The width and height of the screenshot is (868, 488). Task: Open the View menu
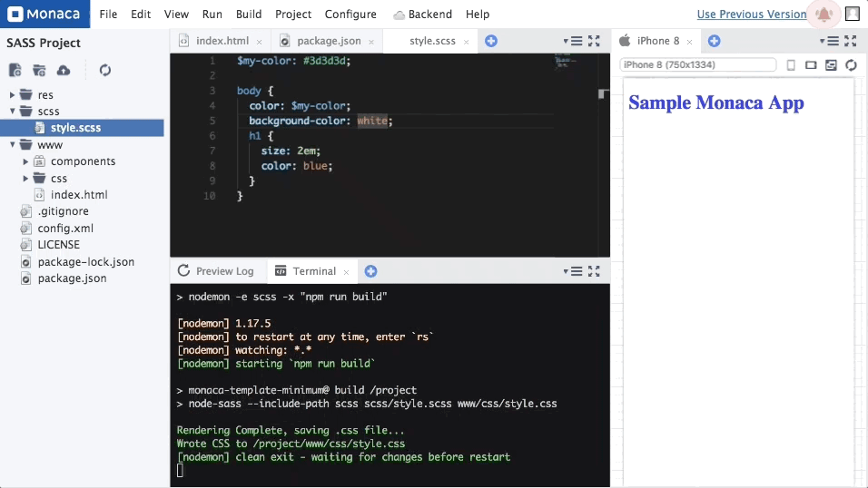coord(176,15)
